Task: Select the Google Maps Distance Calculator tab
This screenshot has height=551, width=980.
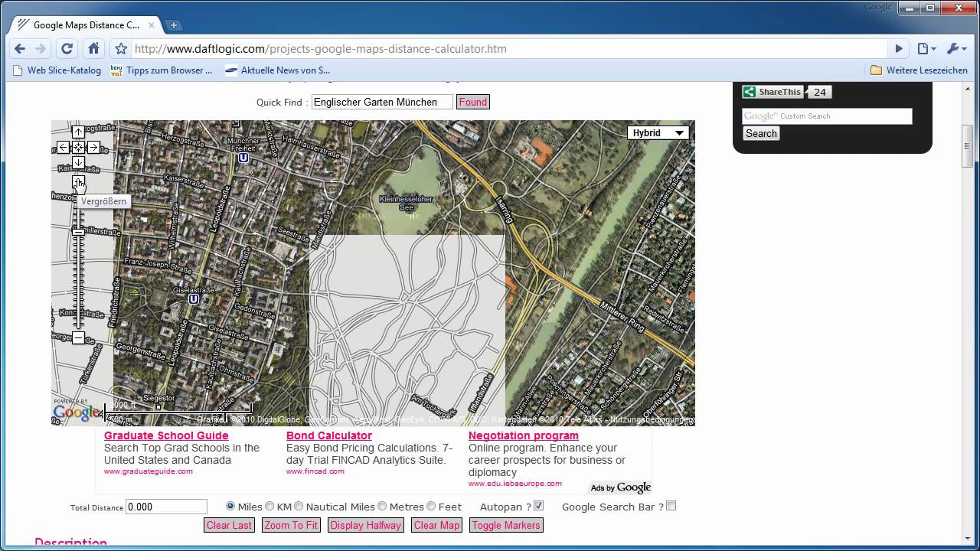Action: pyautogui.click(x=85, y=25)
